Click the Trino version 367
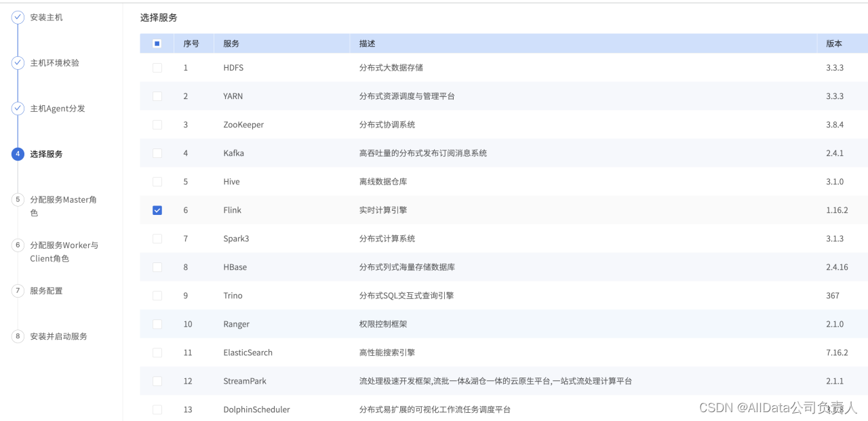 point(833,296)
